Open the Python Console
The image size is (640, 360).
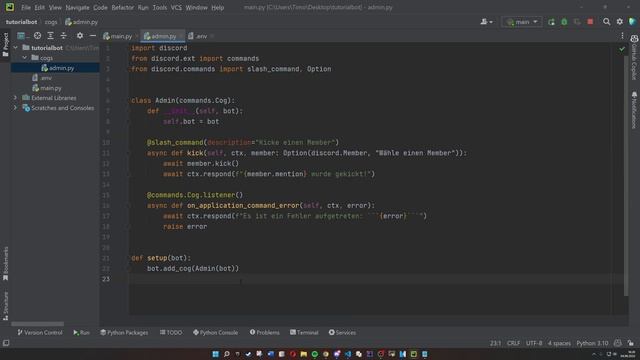coord(216,333)
